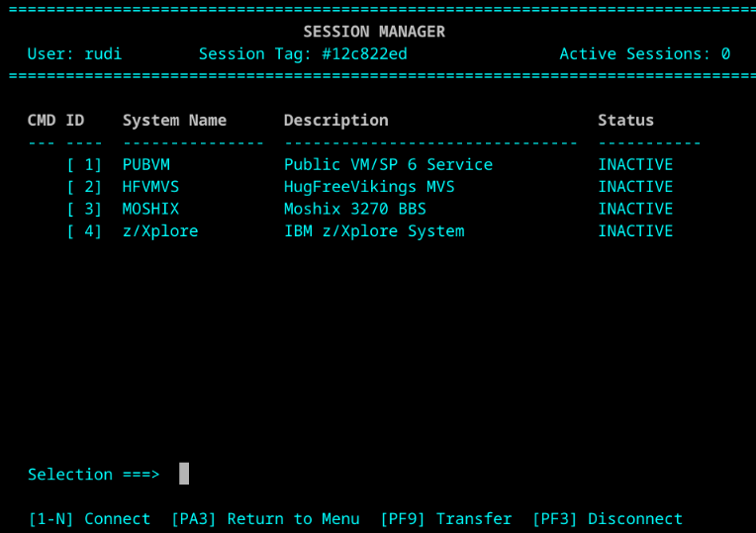Click the 'System Name' column header
The width and height of the screenshot is (756, 533).
[x=174, y=121]
